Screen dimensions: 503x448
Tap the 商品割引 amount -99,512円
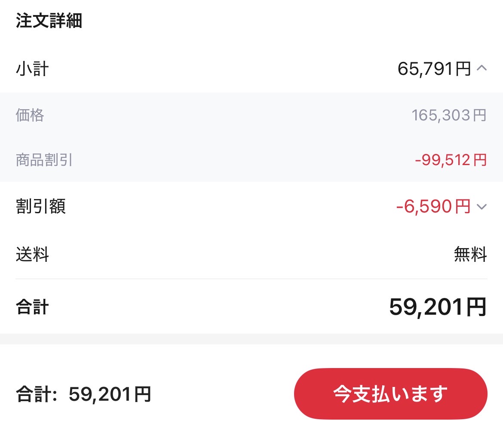click(451, 160)
